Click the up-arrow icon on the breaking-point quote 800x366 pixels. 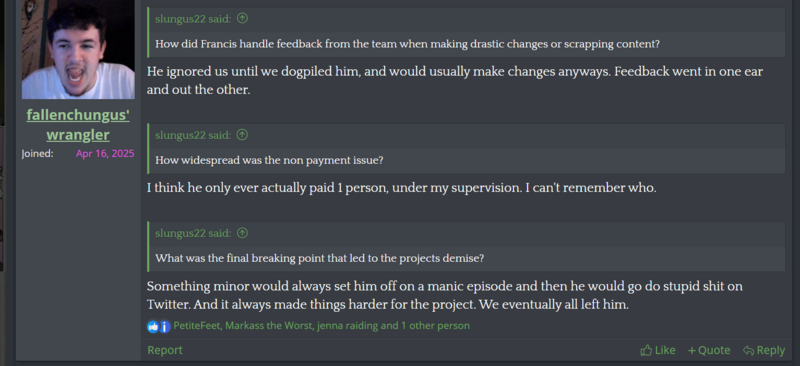coord(242,233)
